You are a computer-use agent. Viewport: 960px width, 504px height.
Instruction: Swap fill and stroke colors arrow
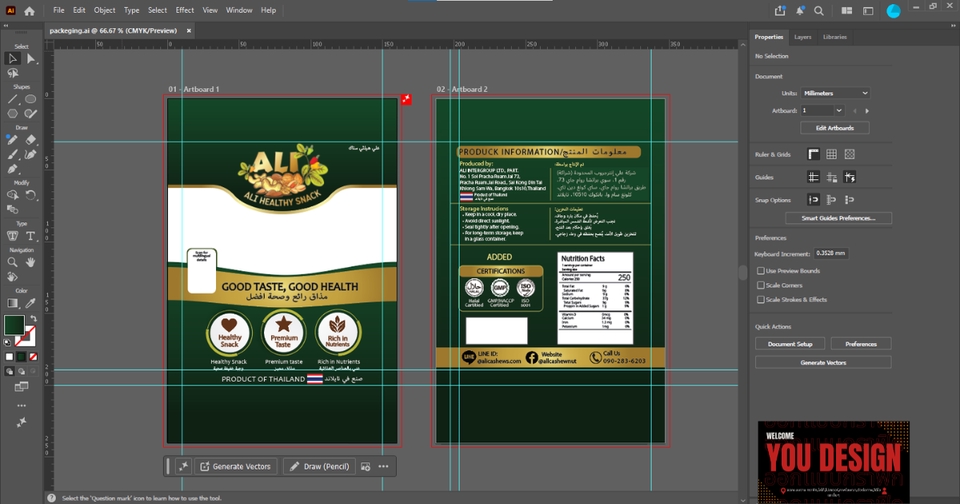pos(34,319)
